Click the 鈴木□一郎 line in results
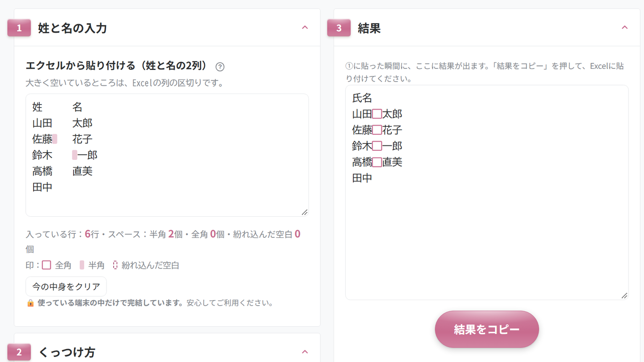 coord(377,146)
